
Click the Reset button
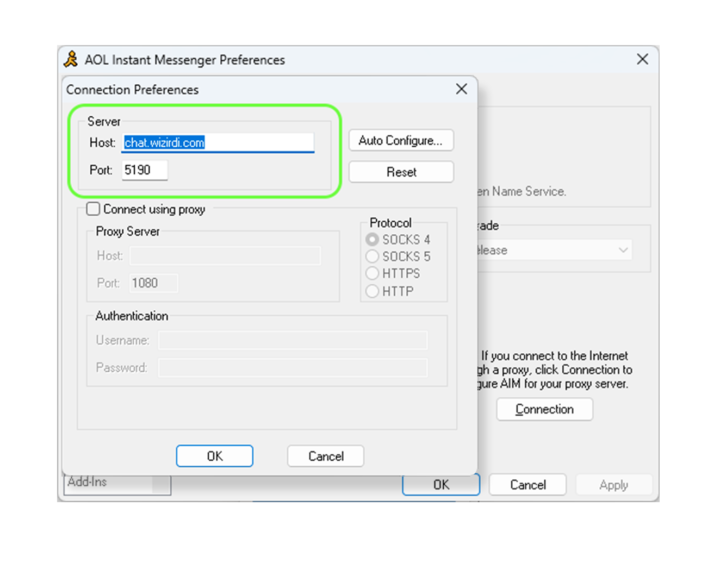click(x=401, y=172)
